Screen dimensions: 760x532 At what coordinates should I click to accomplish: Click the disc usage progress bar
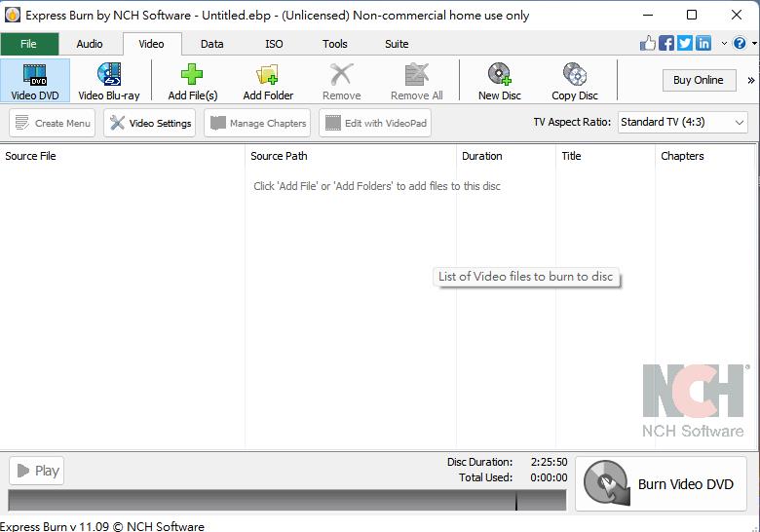click(286, 500)
